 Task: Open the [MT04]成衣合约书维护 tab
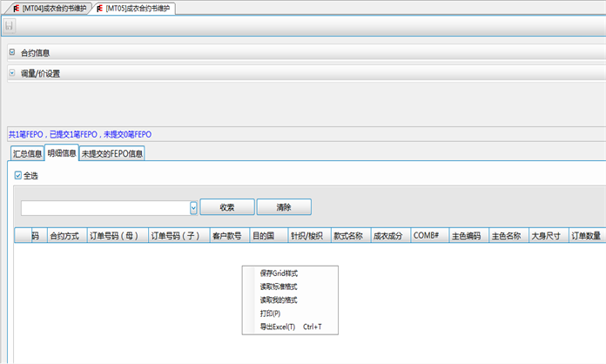click(x=54, y=8)
